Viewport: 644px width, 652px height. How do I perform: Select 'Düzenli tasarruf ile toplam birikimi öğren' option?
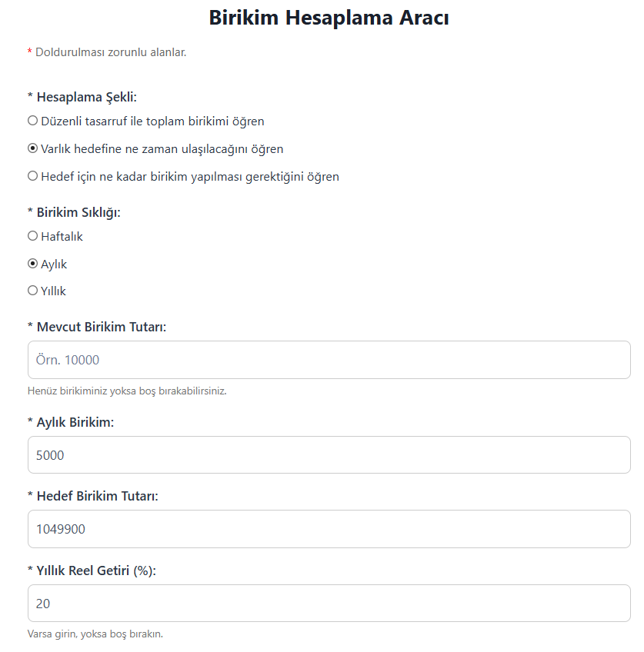[32, 121]
